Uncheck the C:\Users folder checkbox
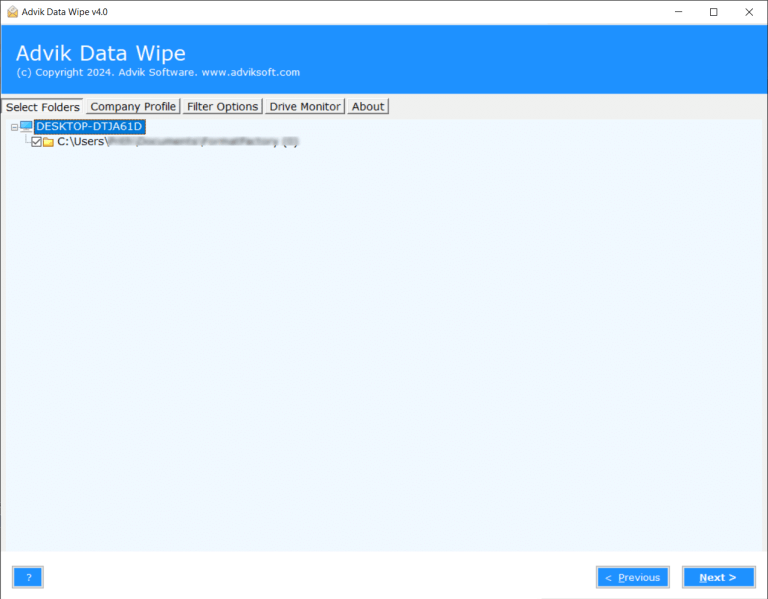 tap(36, 142)
